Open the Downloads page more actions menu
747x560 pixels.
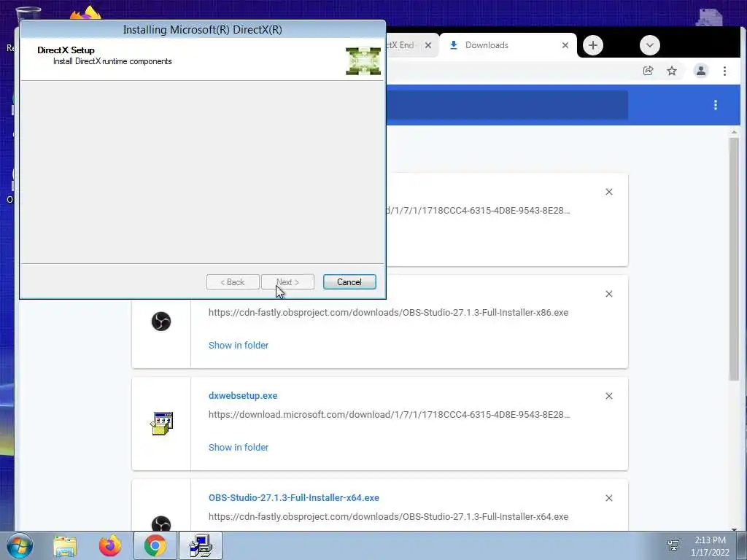coord(715,105)
